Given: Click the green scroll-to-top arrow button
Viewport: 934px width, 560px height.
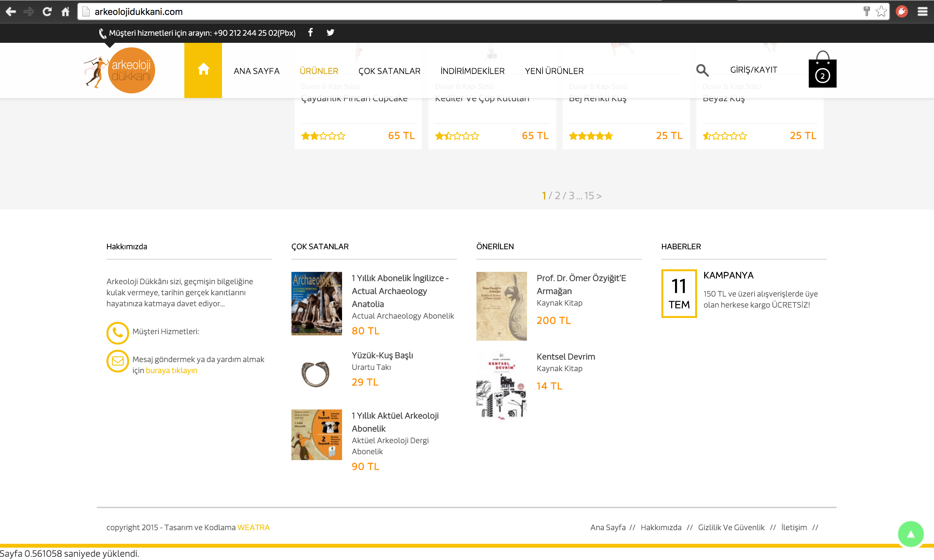Looking at the screenshot, I should (x=910, y=534).
